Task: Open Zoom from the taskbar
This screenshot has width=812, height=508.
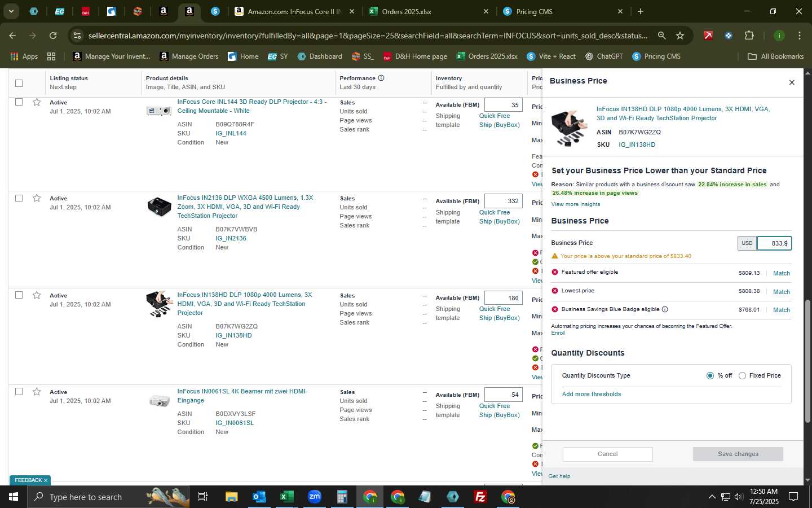Action: [x=314, y=497]
